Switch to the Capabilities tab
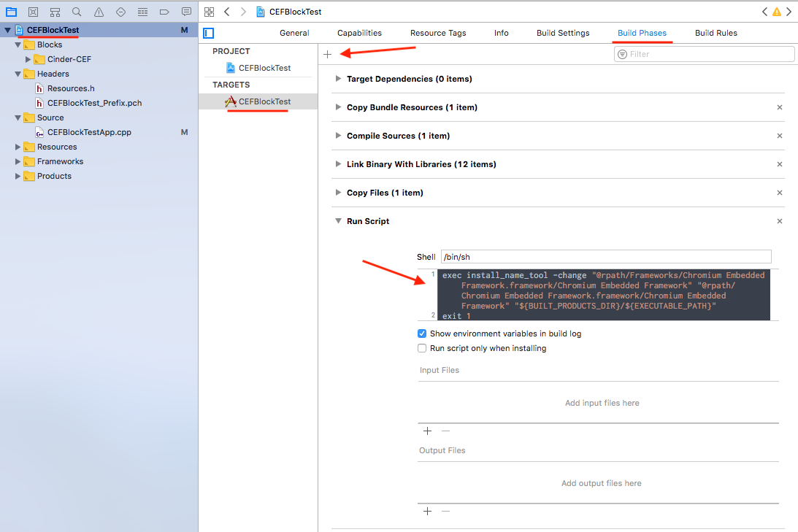The image size is (798, 532). [359, 33]
